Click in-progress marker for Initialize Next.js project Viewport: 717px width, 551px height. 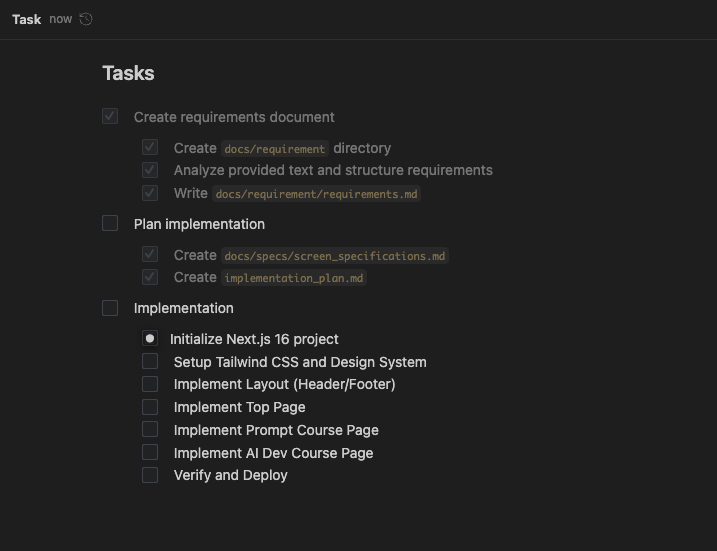tap(150, 339)
